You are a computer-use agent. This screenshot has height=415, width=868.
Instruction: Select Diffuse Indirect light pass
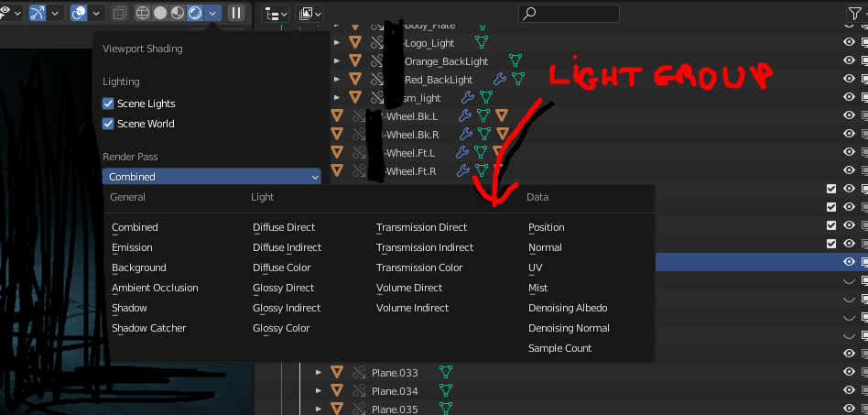[287, 247]
